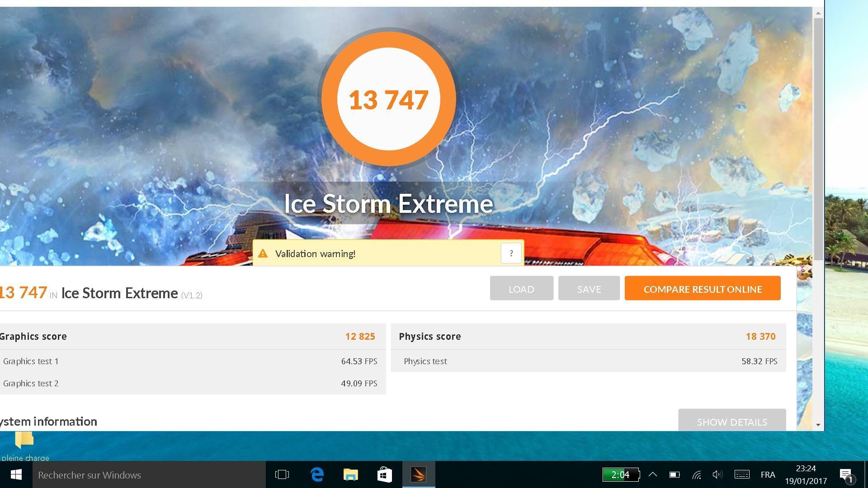Click the validation warning triangle icon
Viewport: 868px width, 488px height.
click(263, 253)
